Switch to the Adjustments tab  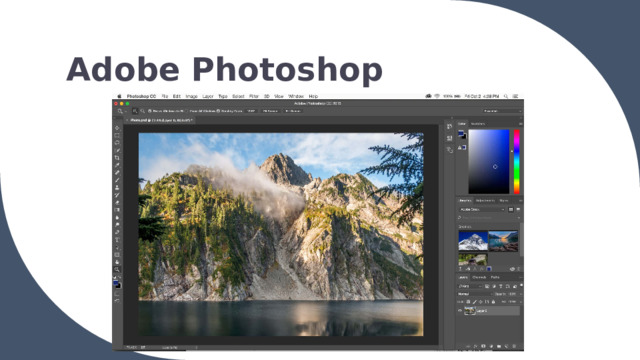tap(485, 200)
